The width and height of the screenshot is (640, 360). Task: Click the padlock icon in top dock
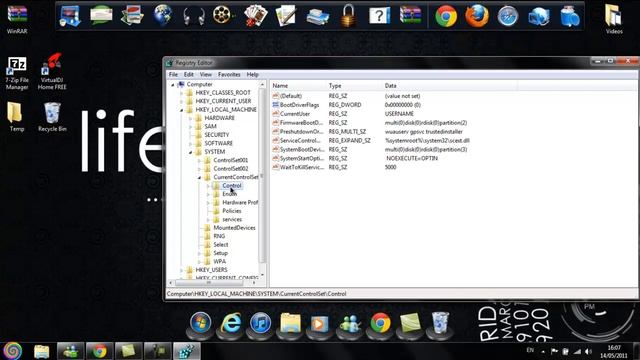[x=348, y=16]
